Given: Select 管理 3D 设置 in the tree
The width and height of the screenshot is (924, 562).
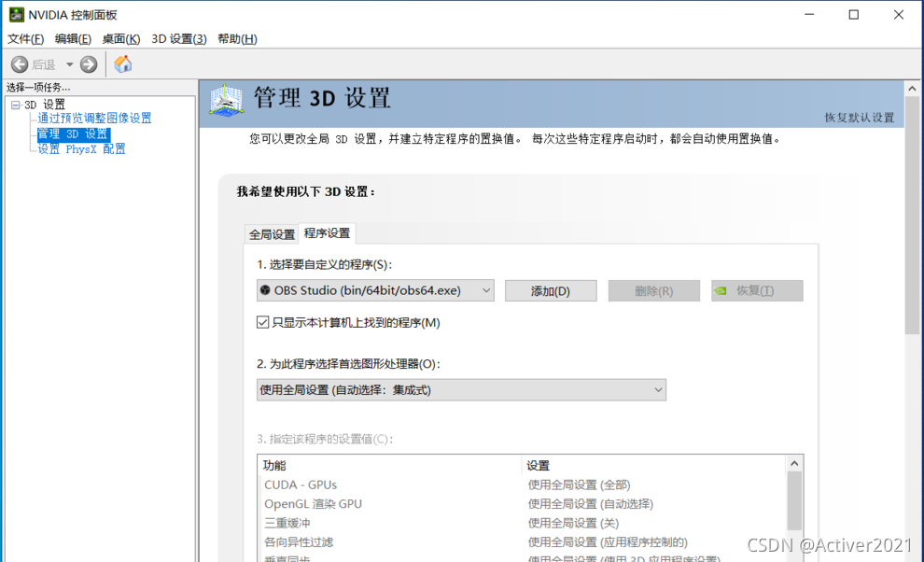Looking at the screenshot, I should tap(74, 133).
